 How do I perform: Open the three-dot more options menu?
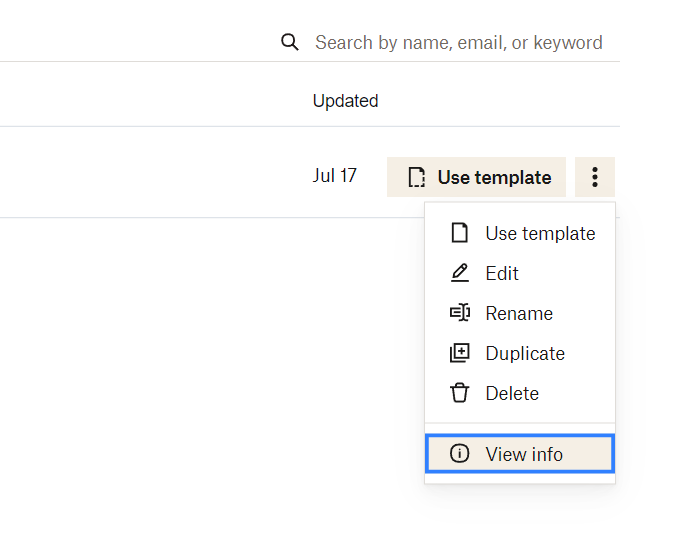coord(595,177)
